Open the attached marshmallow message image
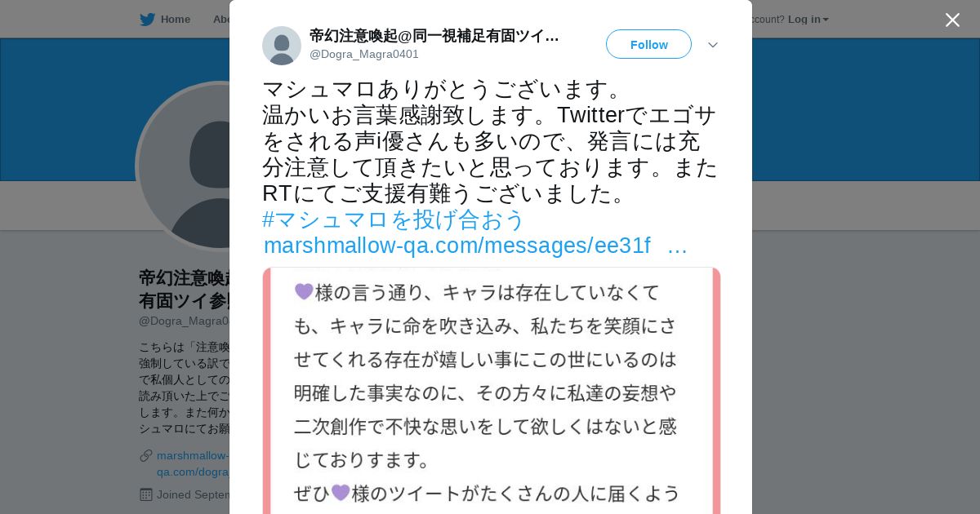The height and width of the screenshot is (514, 980). click(x=492, y=390)
